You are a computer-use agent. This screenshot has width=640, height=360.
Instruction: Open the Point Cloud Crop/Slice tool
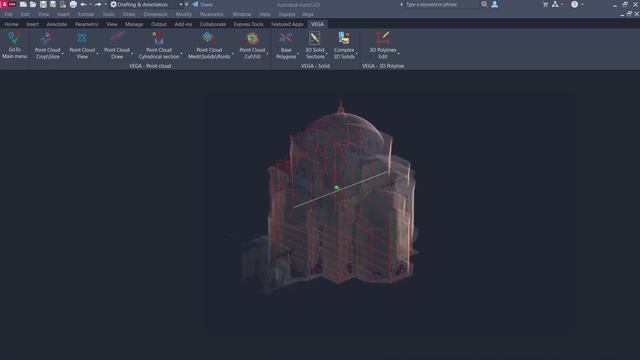pos(47,45)
